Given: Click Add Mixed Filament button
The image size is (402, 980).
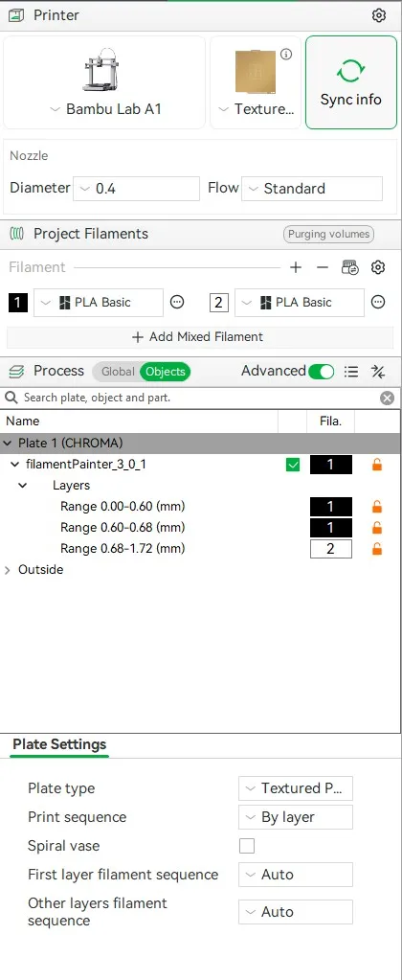Looking at the screenshot, I should 200,337.
